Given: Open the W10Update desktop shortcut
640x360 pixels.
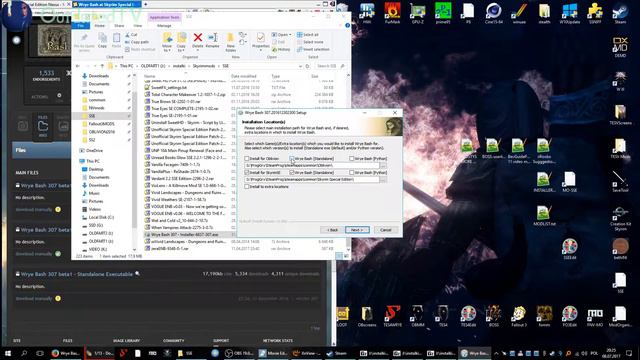Looking at the screenshot, I should pos(569,13).
